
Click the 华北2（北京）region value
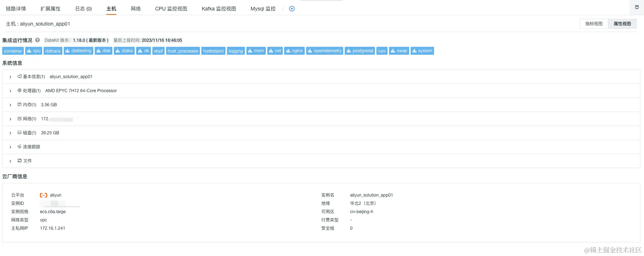pos(363,203)
